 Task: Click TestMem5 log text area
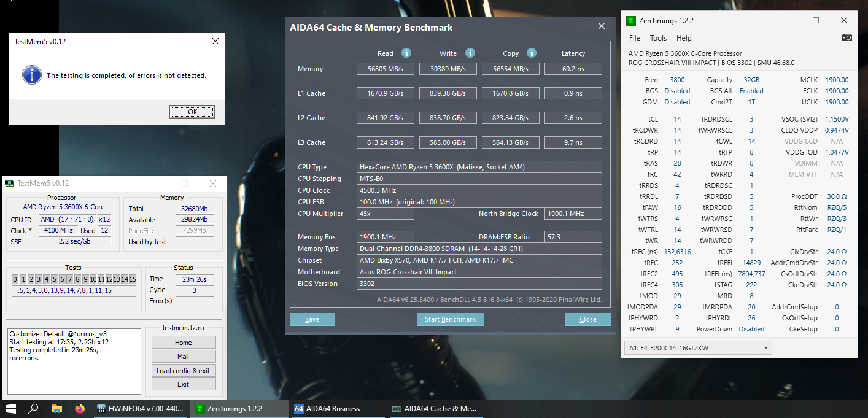(74, 362)
